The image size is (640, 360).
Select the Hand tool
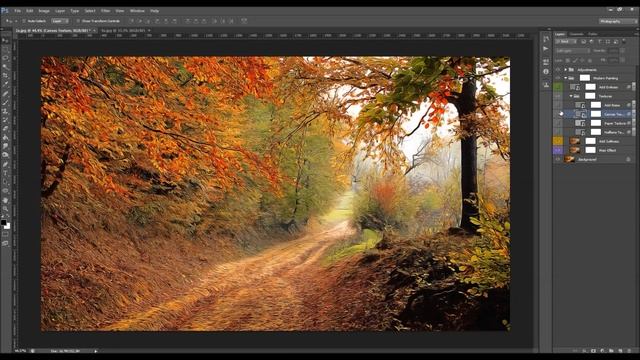click(x=5, y=200)
